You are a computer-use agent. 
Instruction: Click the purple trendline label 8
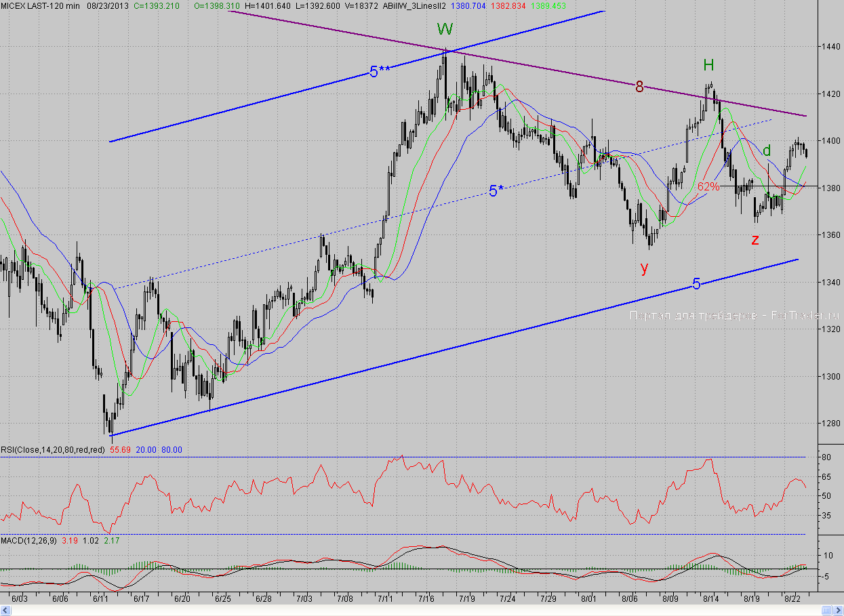click(x=639, y=86)
